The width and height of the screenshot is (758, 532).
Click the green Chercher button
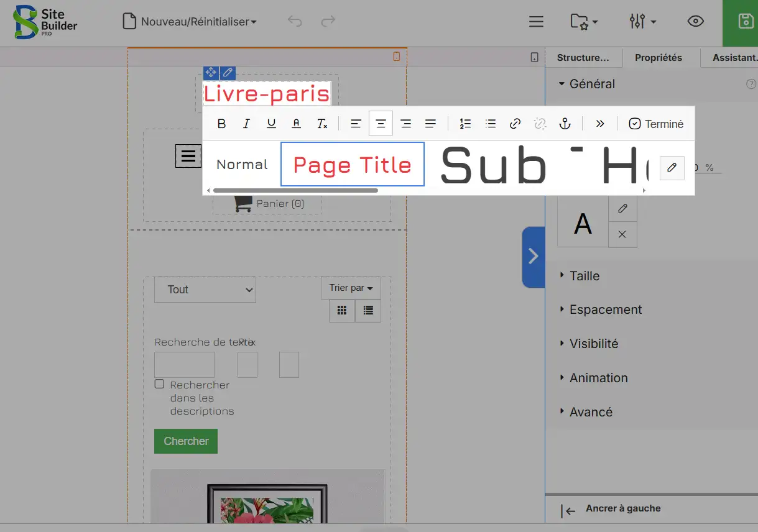tap(186, 441)
